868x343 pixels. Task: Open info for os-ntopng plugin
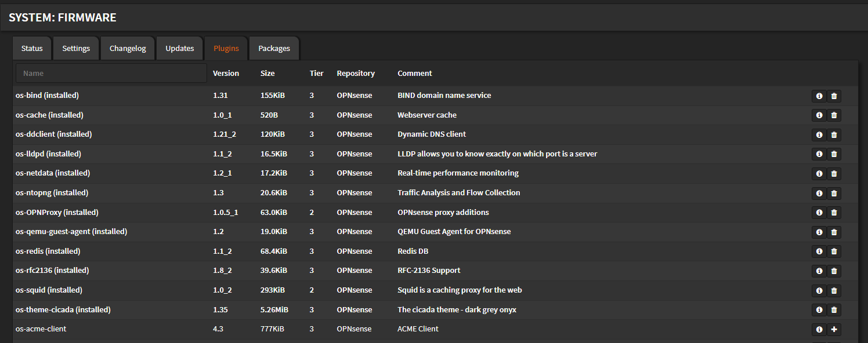tap(819, 194)
